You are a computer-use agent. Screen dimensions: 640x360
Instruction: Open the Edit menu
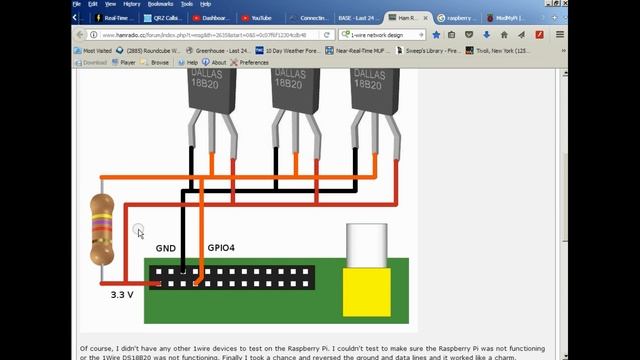tap(93, 4)
